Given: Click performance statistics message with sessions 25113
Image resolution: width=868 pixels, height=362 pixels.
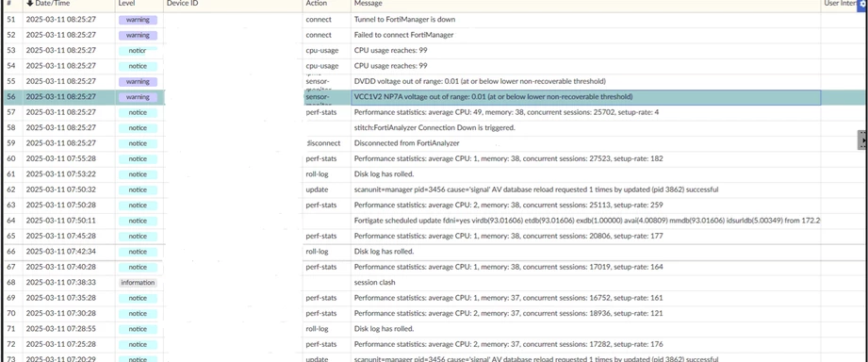Looking at the screenshot, I should (x=509, y=206).
